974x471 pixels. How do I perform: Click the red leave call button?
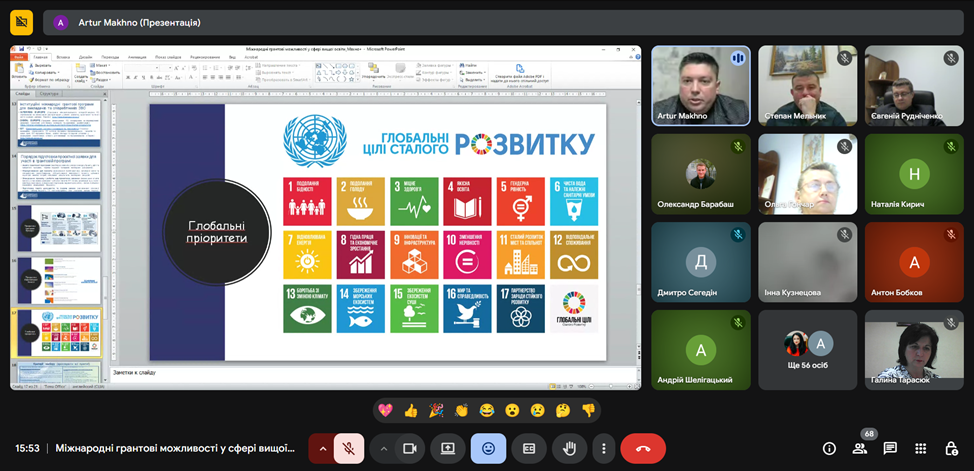point(642,448)
